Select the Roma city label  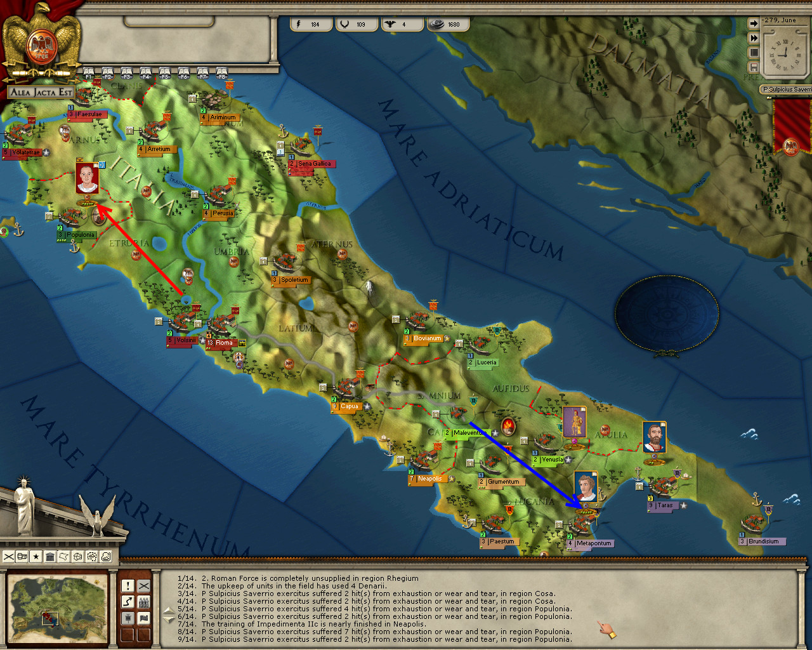223,343
